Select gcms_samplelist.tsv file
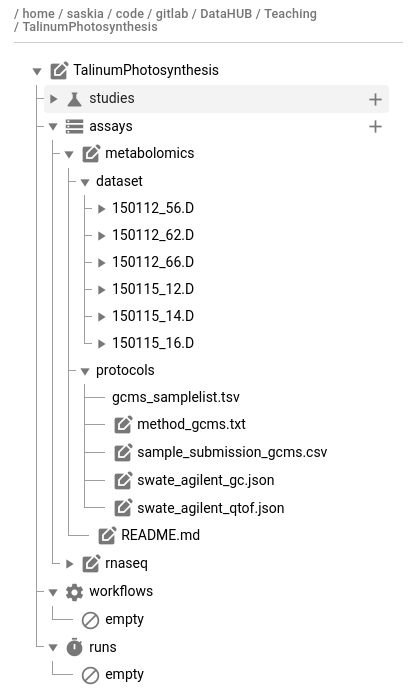414x692 pixels. pos(176,397)
